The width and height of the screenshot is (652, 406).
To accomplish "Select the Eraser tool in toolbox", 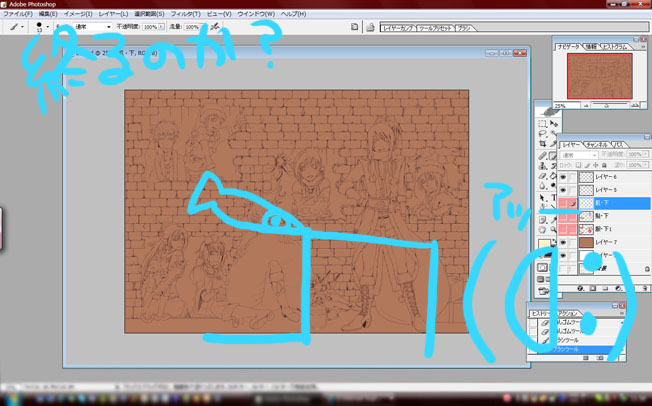I will (542, 176).
